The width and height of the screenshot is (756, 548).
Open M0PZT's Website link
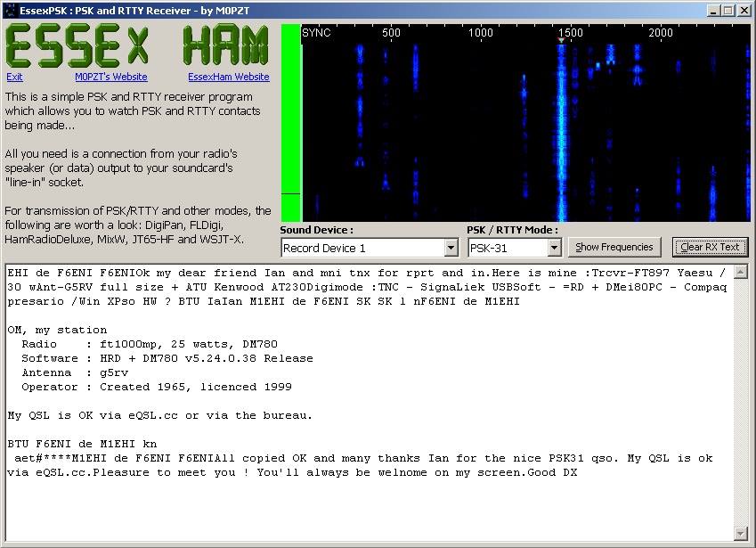pos(111,77)
